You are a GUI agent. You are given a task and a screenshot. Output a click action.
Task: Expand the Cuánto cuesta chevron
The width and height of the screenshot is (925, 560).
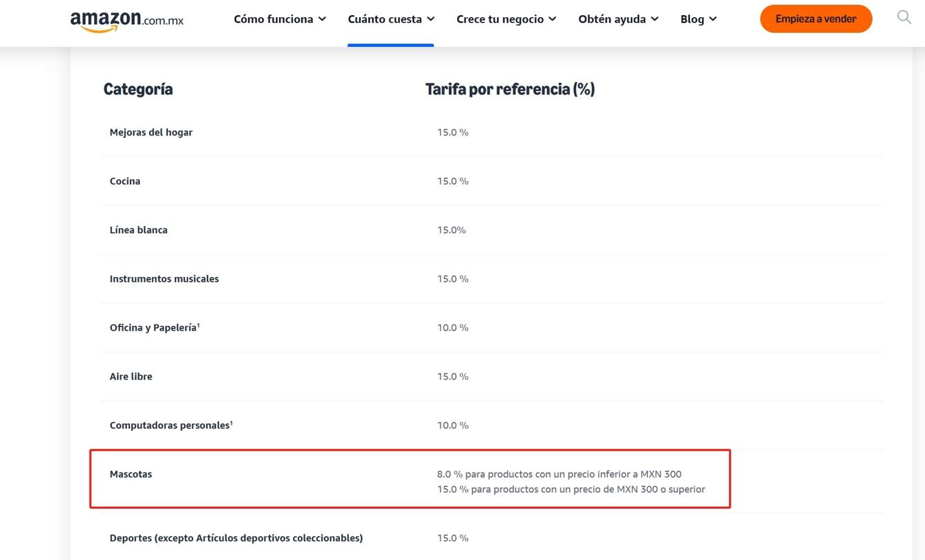(431, 19)
